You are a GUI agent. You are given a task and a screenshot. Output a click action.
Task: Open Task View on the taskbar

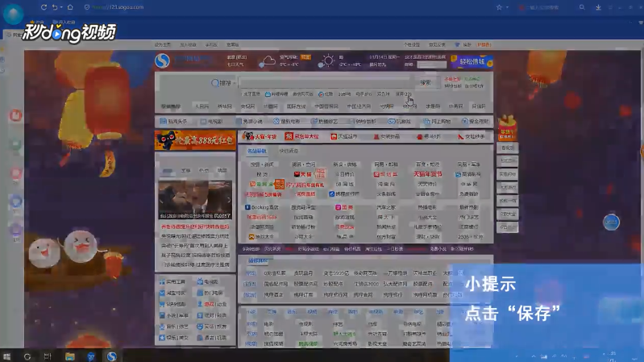pyautogui.click(x=48, y=356)
